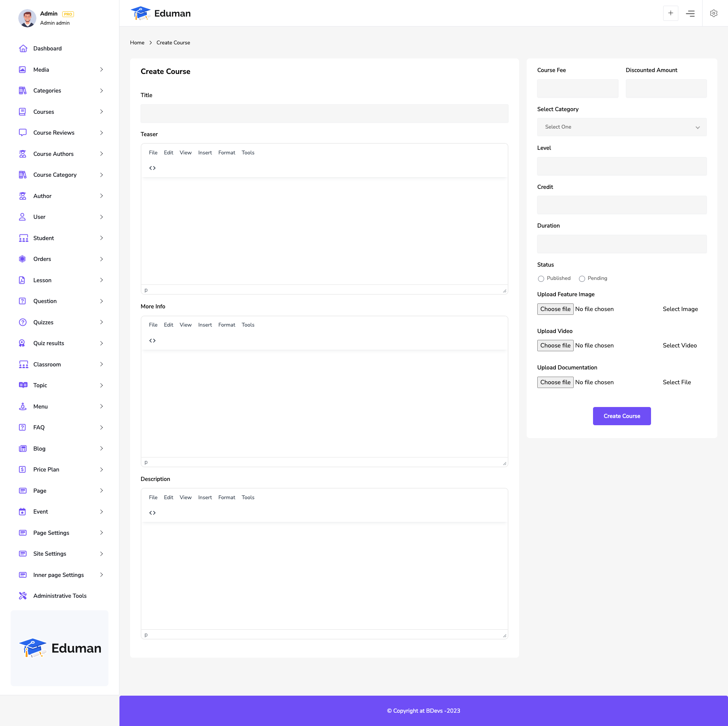Open the Administrative Tools sidebar item
Viewport: 728px width, 726px height.
click(60, 596)
